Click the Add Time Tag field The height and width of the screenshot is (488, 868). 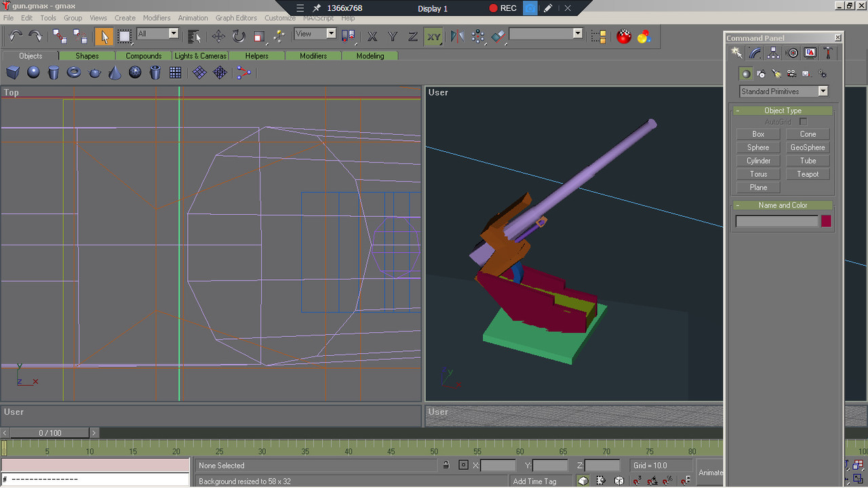pos(542,481)
